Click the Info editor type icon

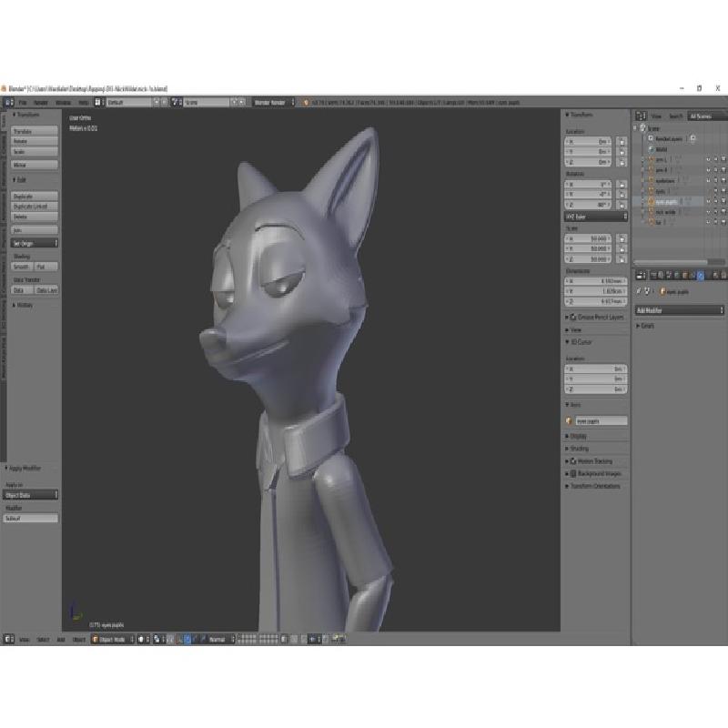pos(9,102)
